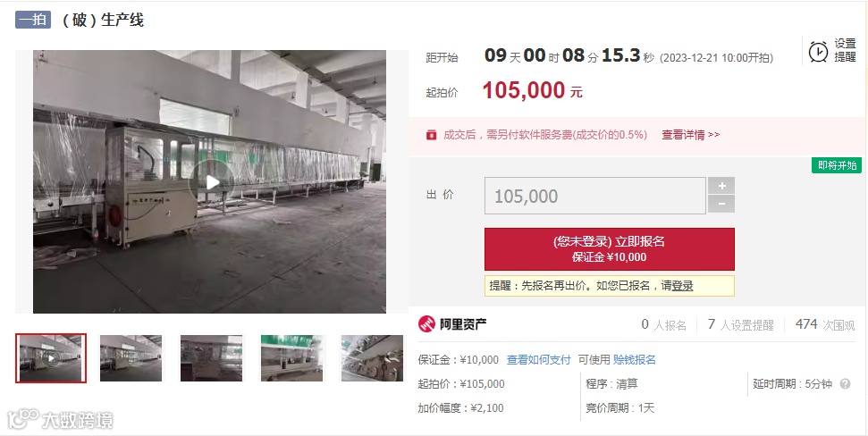The height and width of the screenshot is (436, 868).
Task: Select the fourth photo thumbnail
Action: click(291, 358)
